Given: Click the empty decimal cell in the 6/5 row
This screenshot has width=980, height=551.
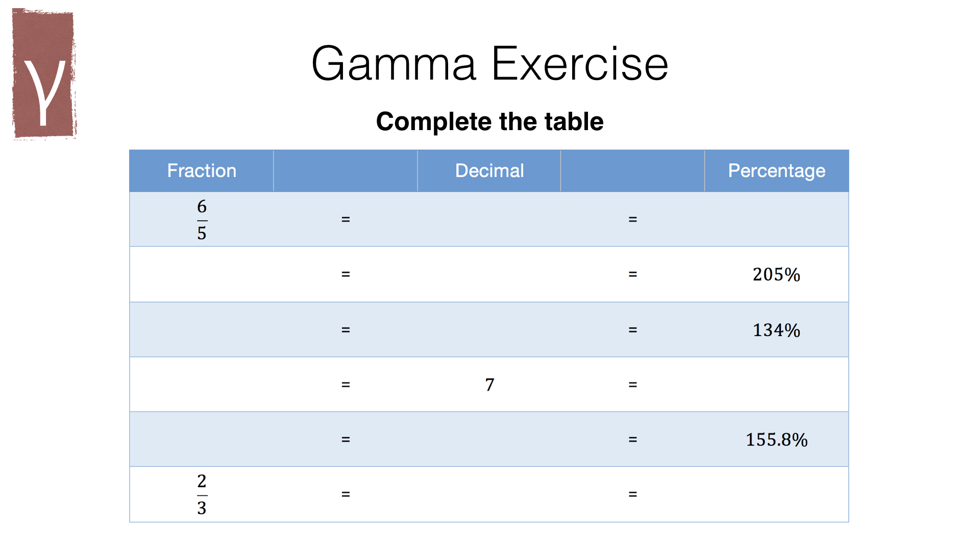Looking at the screenshot, I should pyautogui.click(x=489, y=219).
